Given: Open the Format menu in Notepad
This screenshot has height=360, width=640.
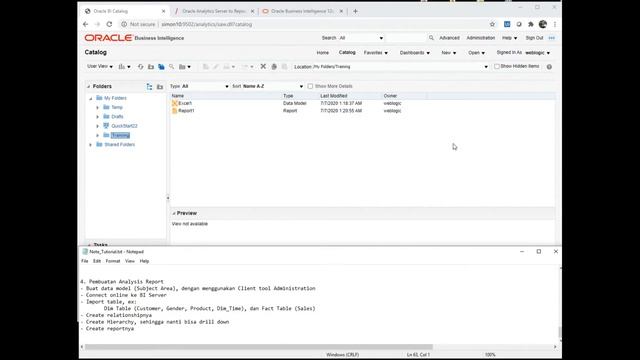Looking at the screenshot, I should click(113, 261).
